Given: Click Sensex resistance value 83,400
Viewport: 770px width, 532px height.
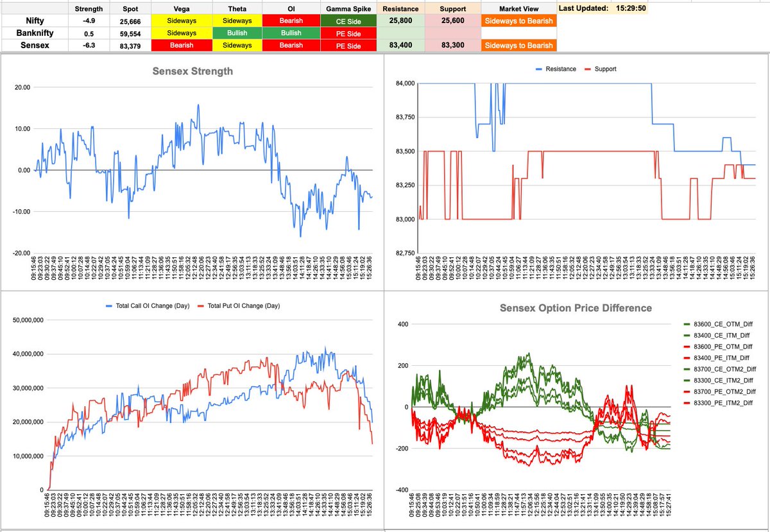Looking at the screenshot, I should point(400,45).
